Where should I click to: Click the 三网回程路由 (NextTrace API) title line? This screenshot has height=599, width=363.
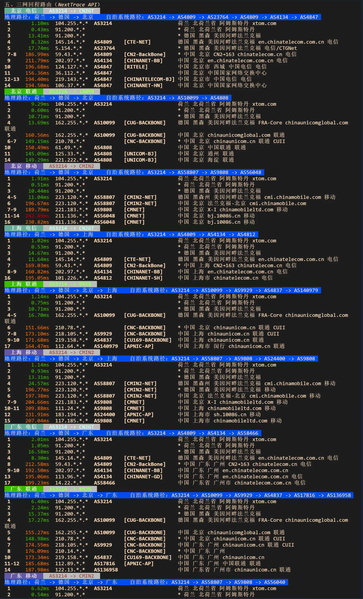pos(53,4)
